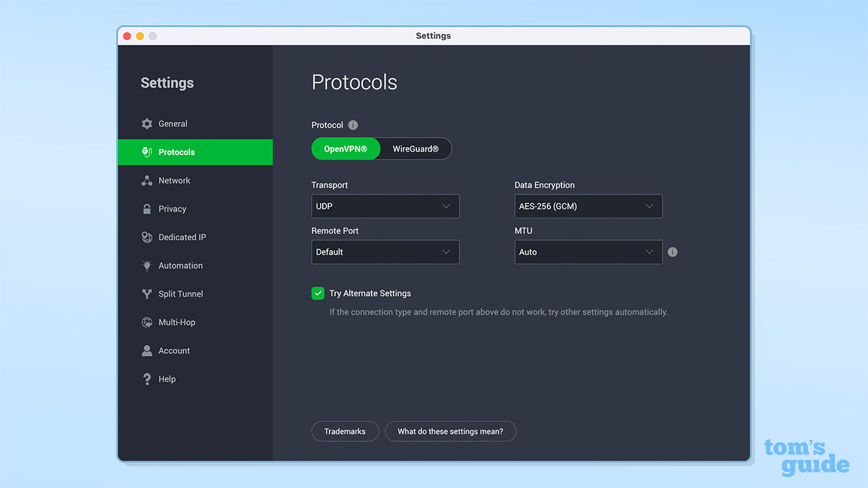The height and width of the screenshot is (488, 868).
Task: Click the Privacy padlock icon
Action: (147, 209)
